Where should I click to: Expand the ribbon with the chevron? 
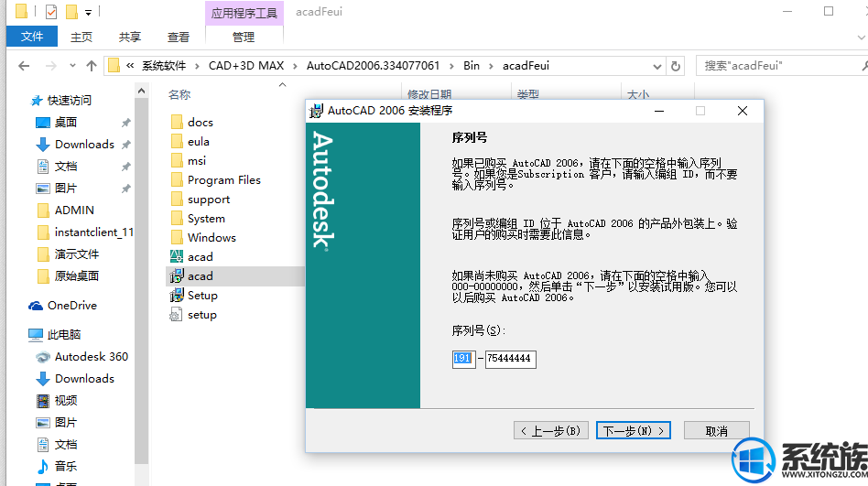pyautogui.click(x=861, y=38)
